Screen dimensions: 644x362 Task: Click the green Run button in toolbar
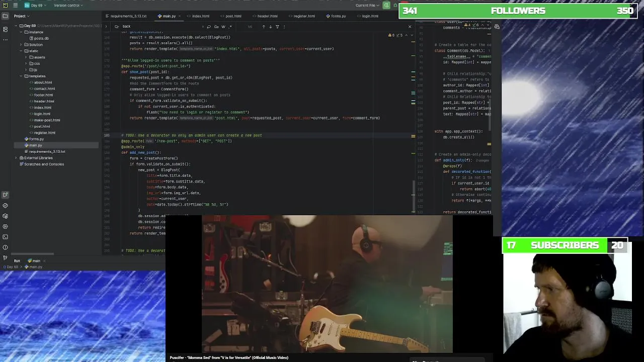(x=386, y=5)
